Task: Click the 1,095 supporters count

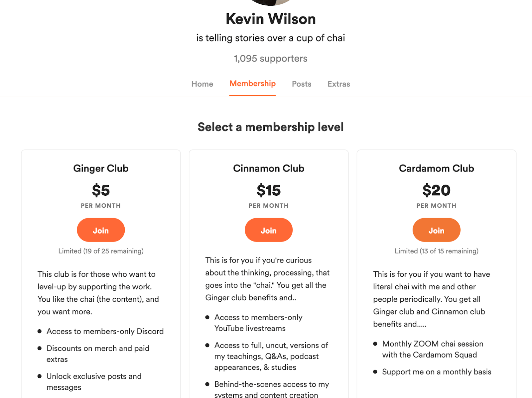Action: point(270,58)
